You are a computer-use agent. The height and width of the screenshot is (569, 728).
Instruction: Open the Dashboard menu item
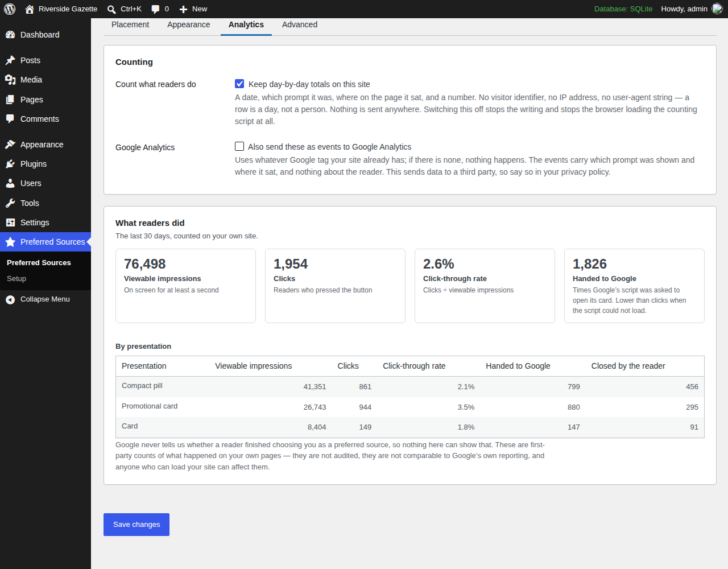point(45,35)
